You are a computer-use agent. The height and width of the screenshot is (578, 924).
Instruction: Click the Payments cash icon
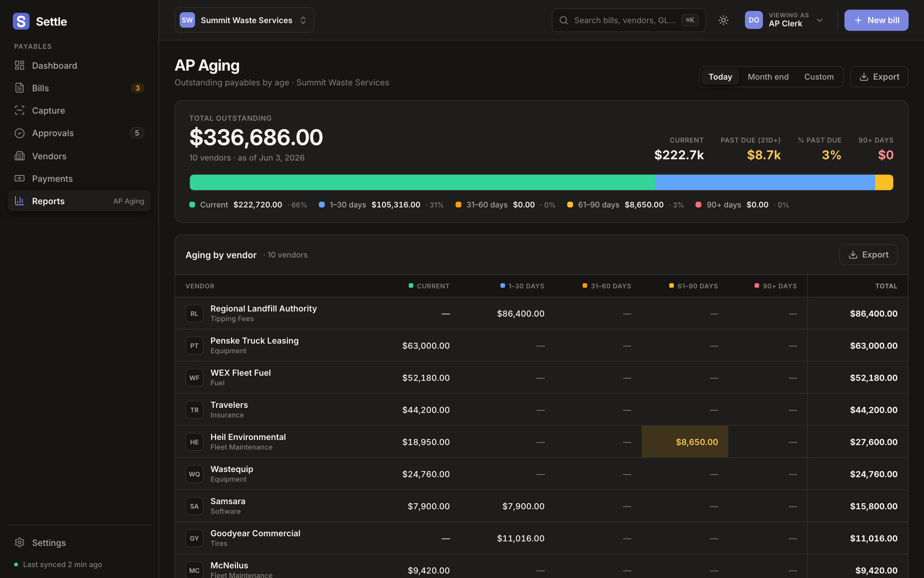pos(20,179)
